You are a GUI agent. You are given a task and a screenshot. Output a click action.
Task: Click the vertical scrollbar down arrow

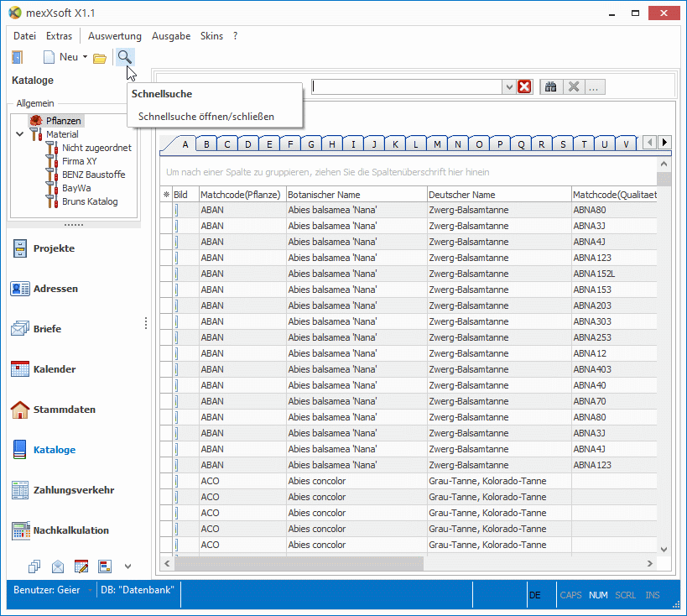(664, 550)
